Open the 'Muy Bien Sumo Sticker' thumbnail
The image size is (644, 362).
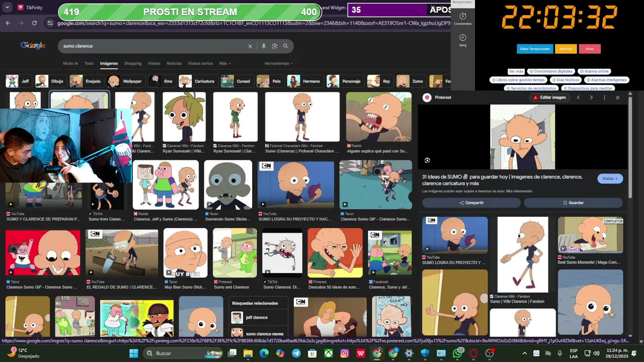click(x=185, y=253)
